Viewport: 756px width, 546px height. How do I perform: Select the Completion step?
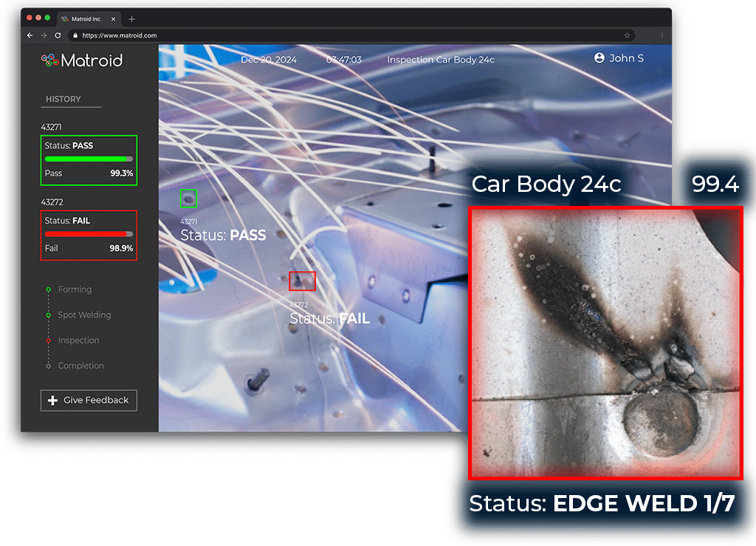pos(81,366)
